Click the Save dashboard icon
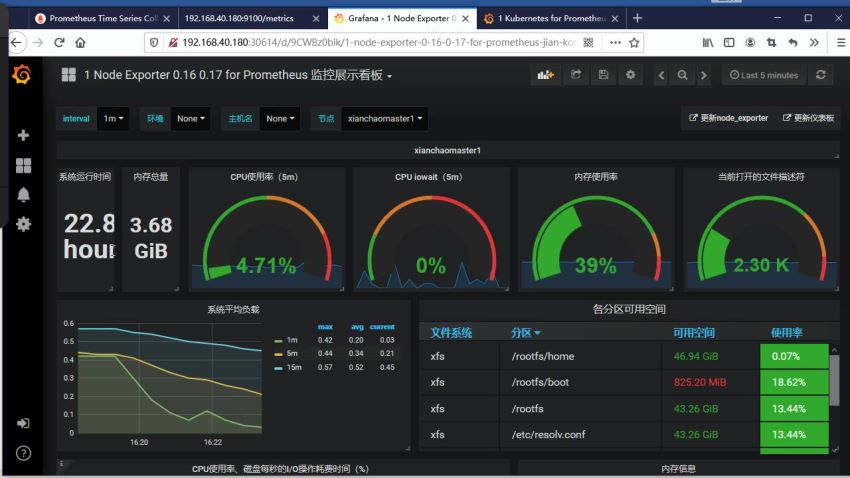Image resolution: width=850 pixels, height=478 pixels. coord(603,75)
